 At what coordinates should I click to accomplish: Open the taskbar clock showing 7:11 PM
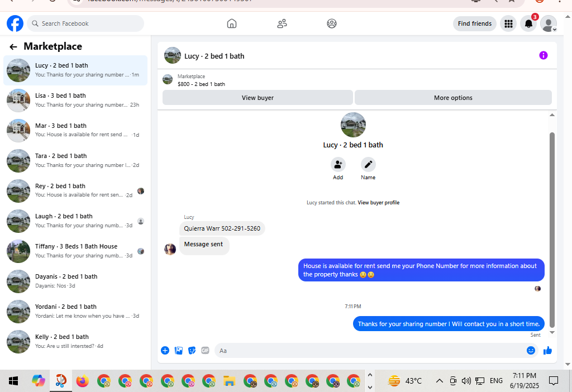pyautogui.click(x=524, y=381)
